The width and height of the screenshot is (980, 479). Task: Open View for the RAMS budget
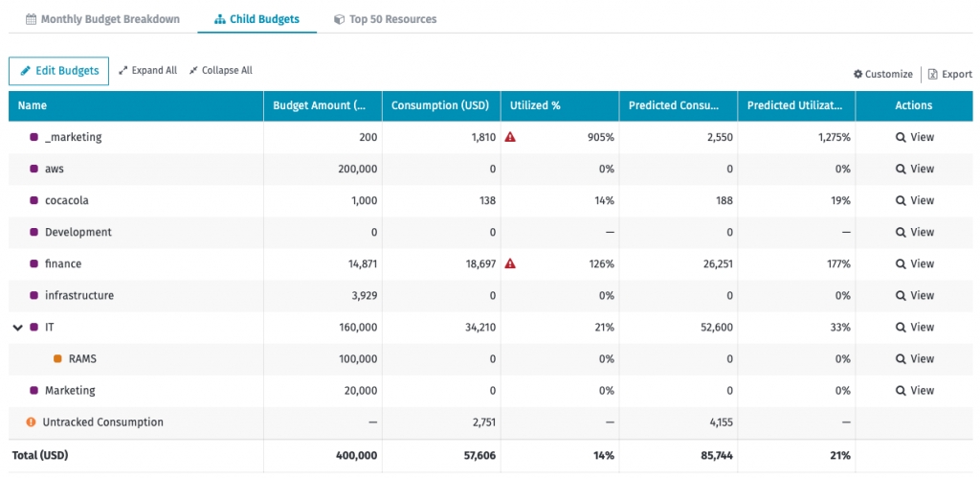click(914, 358)
